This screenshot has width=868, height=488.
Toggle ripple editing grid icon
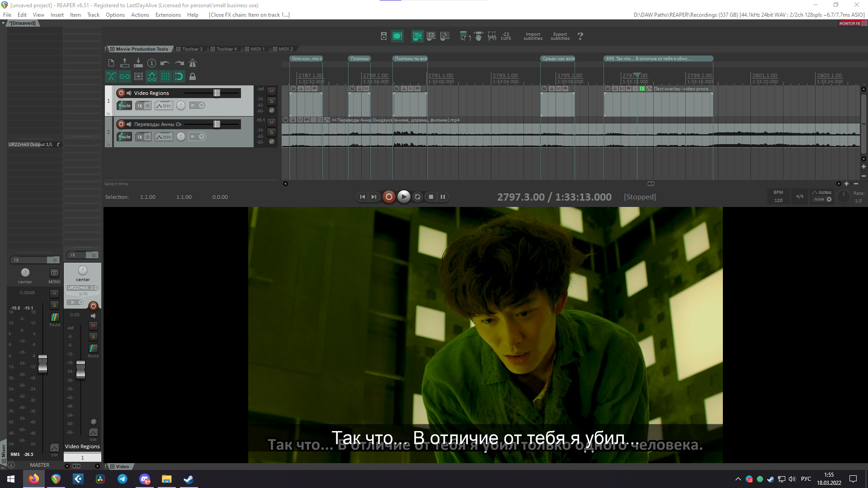tap(138, 77)
